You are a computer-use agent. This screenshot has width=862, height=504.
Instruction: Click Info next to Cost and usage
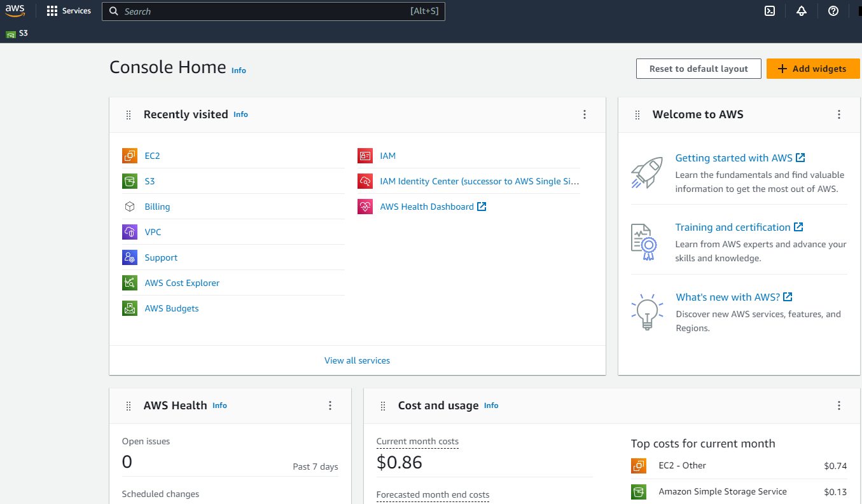(491, 405)
